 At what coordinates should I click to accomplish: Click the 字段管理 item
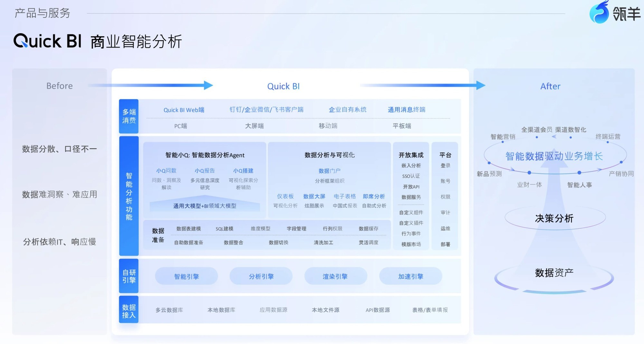click(x=296, y=228)
